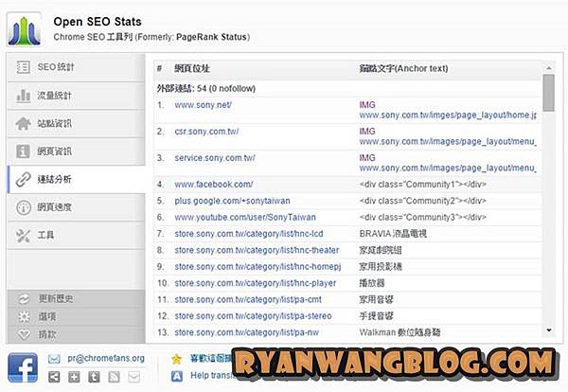The width and height of the screenshot is (568, 392).
Task: Click the Help translate icon
Action: pos(176,376)
